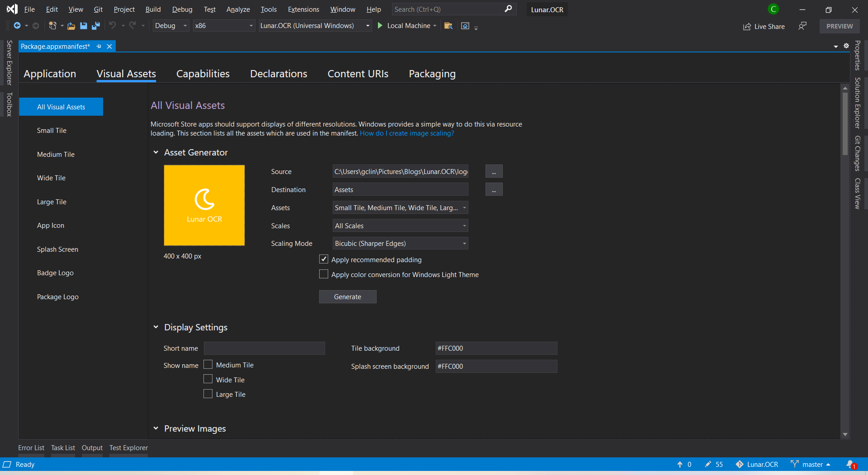Screen dimensions: 868x475
Task: Click the Tile background color field
Action: click(x=496, y=348)
